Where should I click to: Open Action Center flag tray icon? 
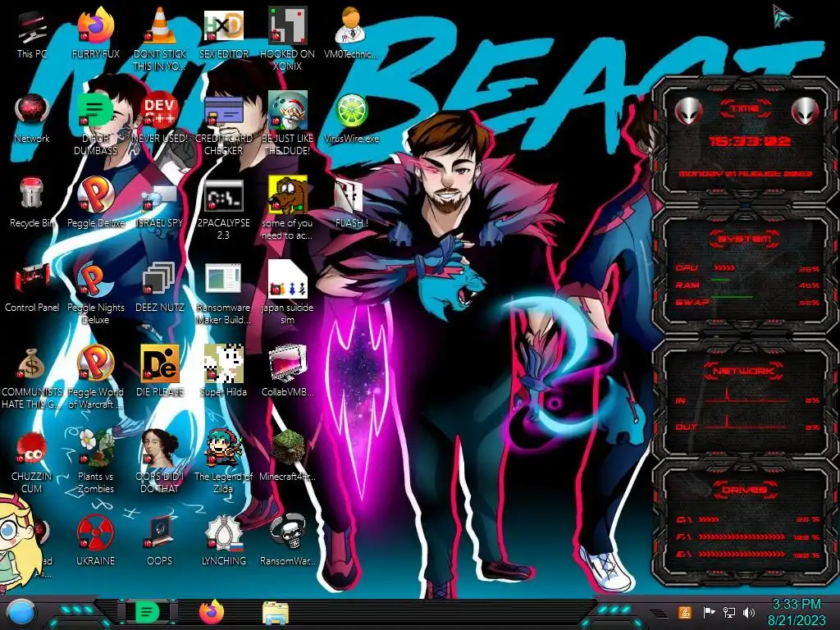(x=709, y=612)
